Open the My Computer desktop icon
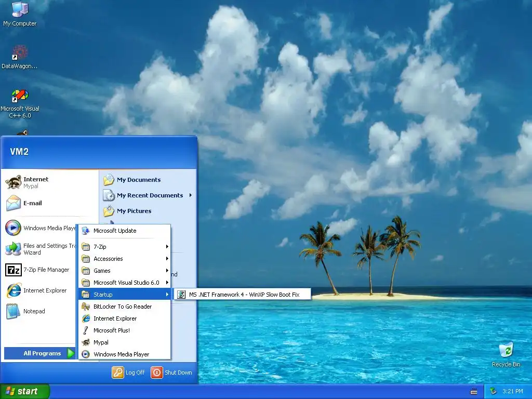 pos(20,9)
